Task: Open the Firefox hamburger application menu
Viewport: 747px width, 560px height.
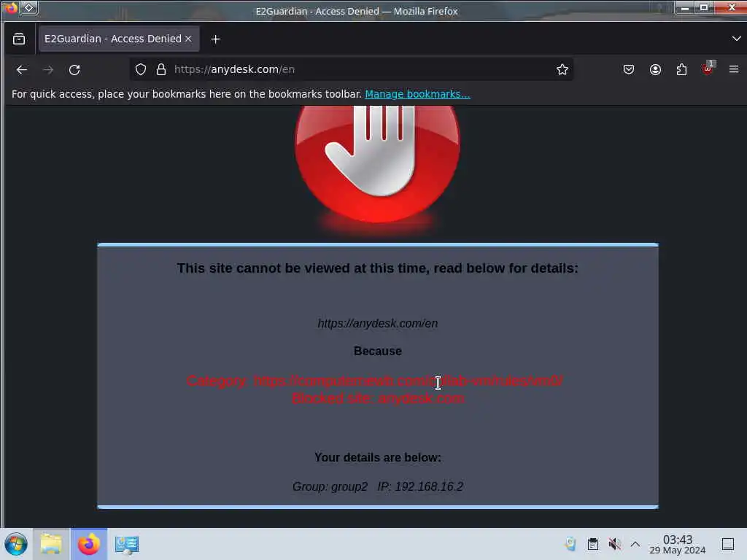Action: coord(734,69)
